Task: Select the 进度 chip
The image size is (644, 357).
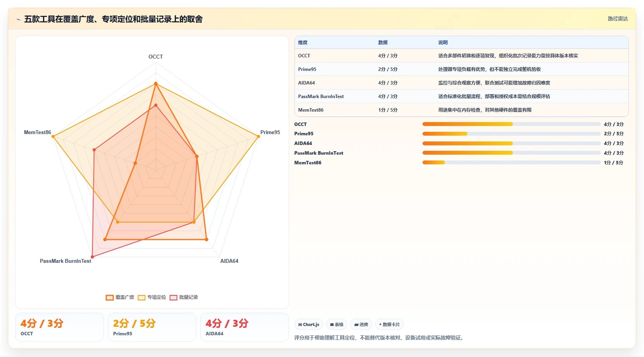Action: tap(361, 324)
